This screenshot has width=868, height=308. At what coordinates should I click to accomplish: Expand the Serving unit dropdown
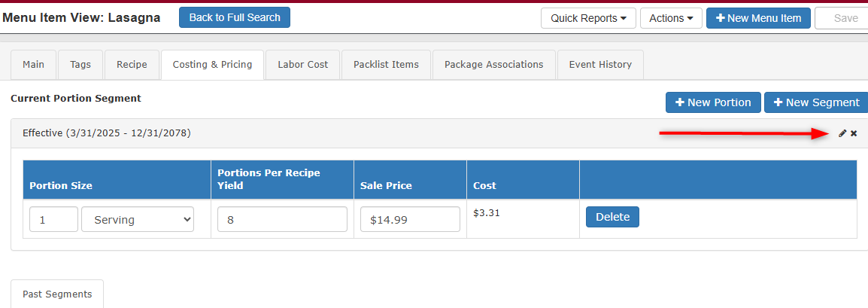[x=138, y=219]
